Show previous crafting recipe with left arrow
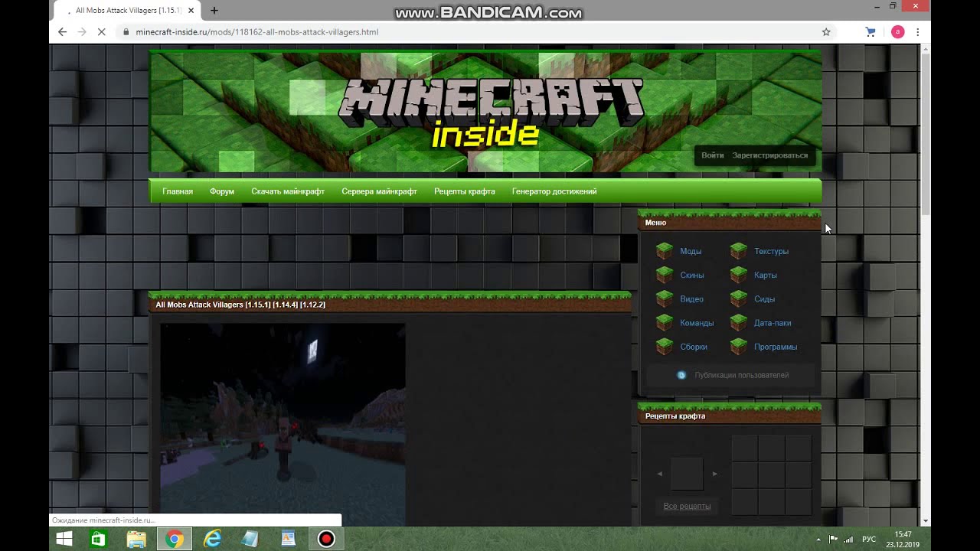The width and height of the screenshot is (980, 551). tap(660, 474)
